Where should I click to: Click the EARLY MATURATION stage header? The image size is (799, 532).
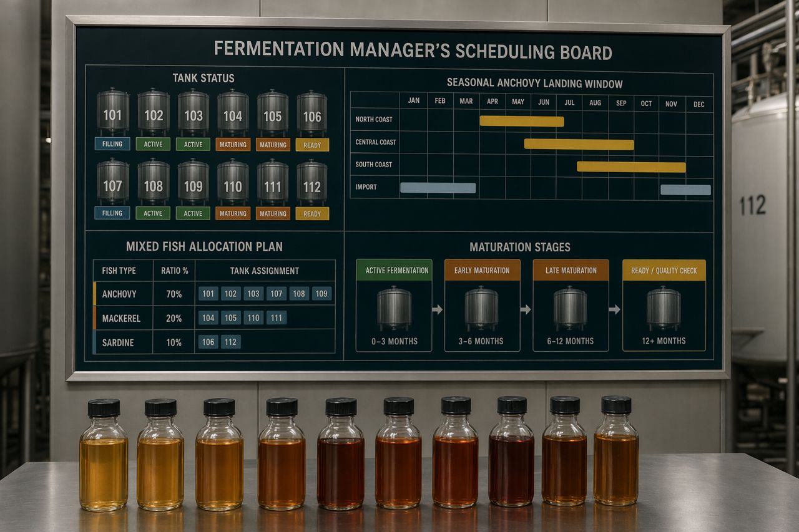pyautogui.click(x=482, y=270)
